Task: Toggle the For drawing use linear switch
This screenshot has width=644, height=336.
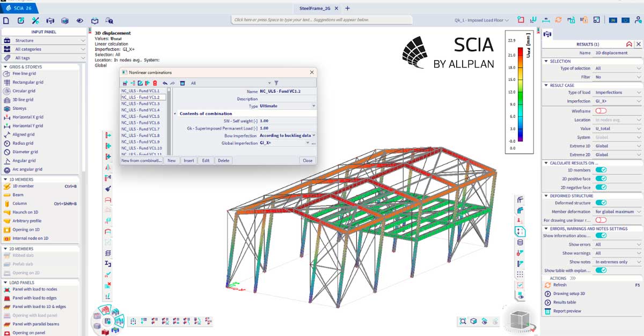Action: [601, 220]
